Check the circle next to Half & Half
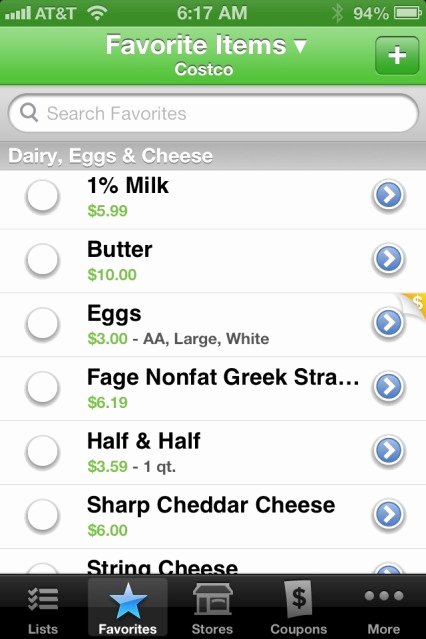 (42, 451)
